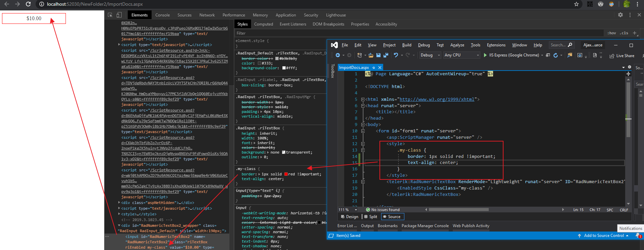This screenshot has width=644, height=250.
Task: Open the notifications bell in VS status bar
Action: (638, 236)
